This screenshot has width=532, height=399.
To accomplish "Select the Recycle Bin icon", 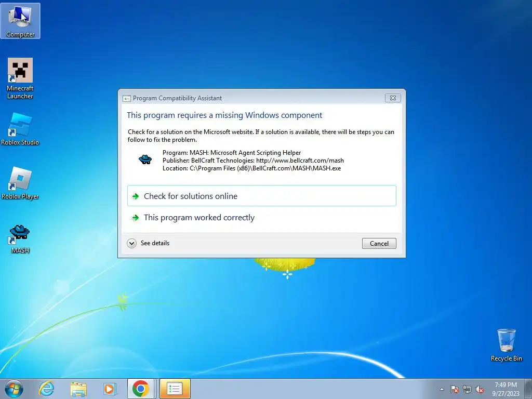I will tap(506, 345).
